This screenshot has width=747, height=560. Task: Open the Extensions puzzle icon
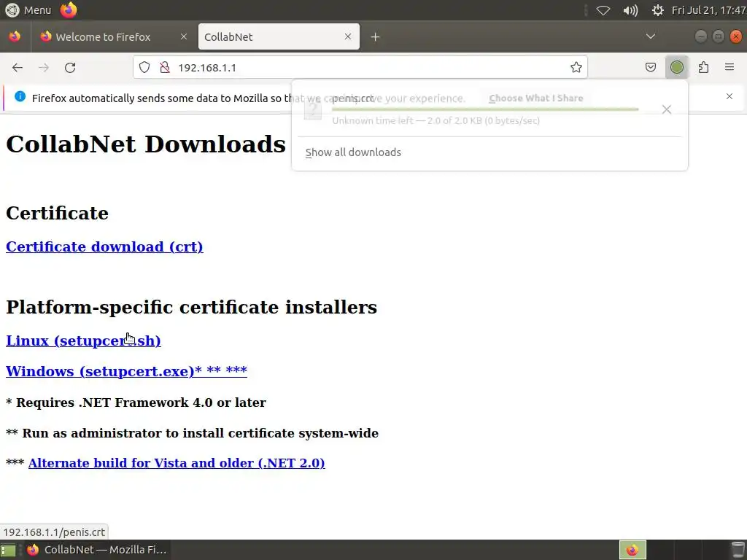(703, 68)
